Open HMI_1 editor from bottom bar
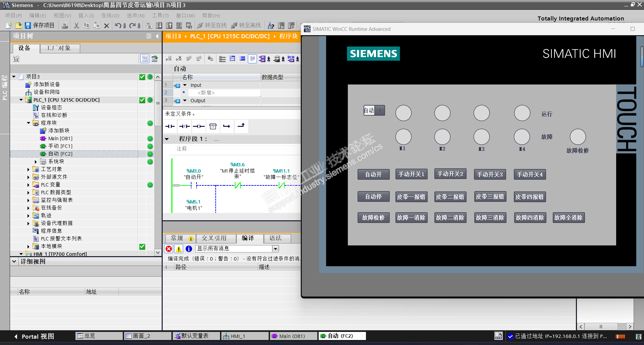The height and width of the screenshot is (345, 644). point(245,336)
